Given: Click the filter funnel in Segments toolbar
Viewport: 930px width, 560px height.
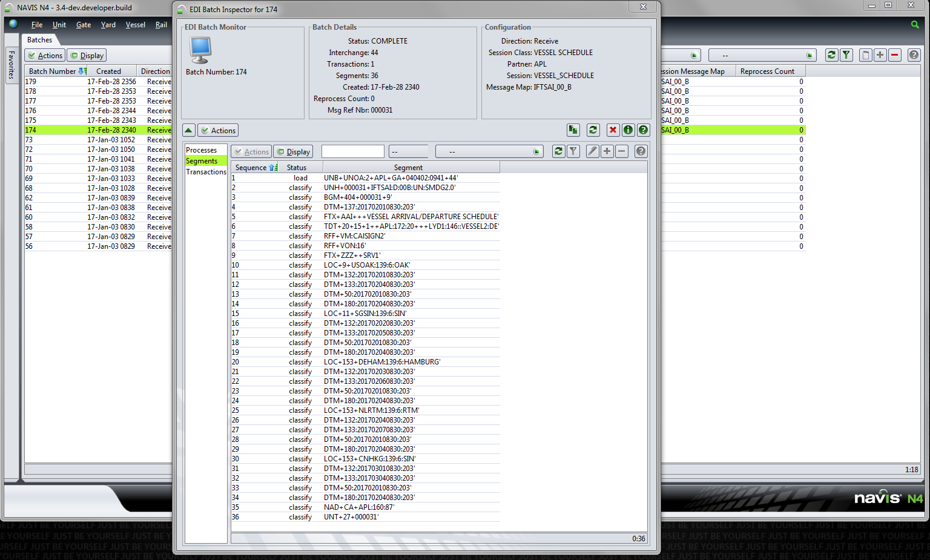Looking at the screenshot, I should (573, 151).
